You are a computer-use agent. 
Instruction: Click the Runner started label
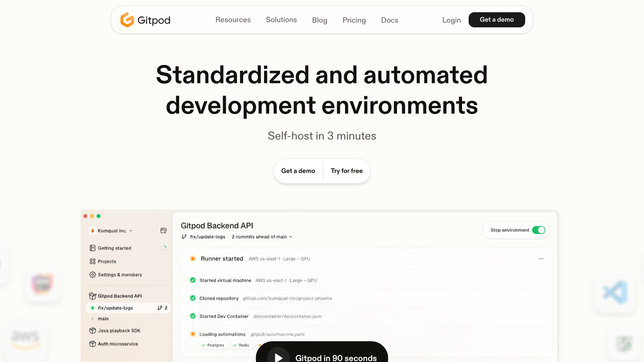point(222,258)
